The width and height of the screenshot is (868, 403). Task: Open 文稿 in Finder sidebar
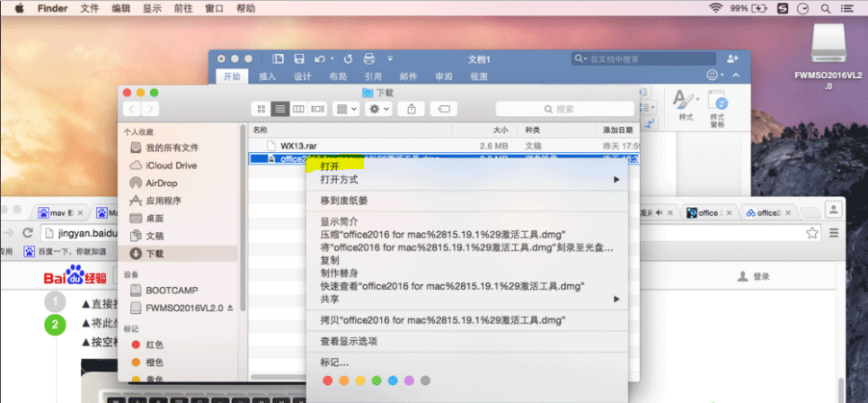pos(155,237)
